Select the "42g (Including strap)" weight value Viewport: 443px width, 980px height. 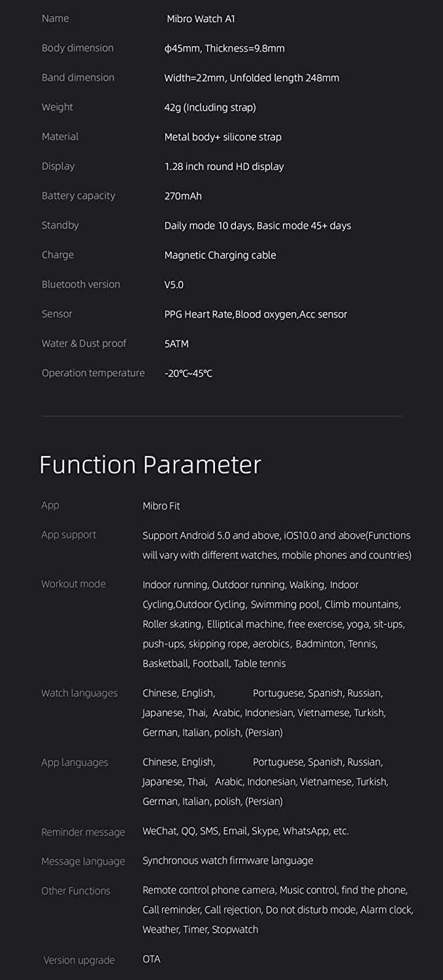(210, 107)
